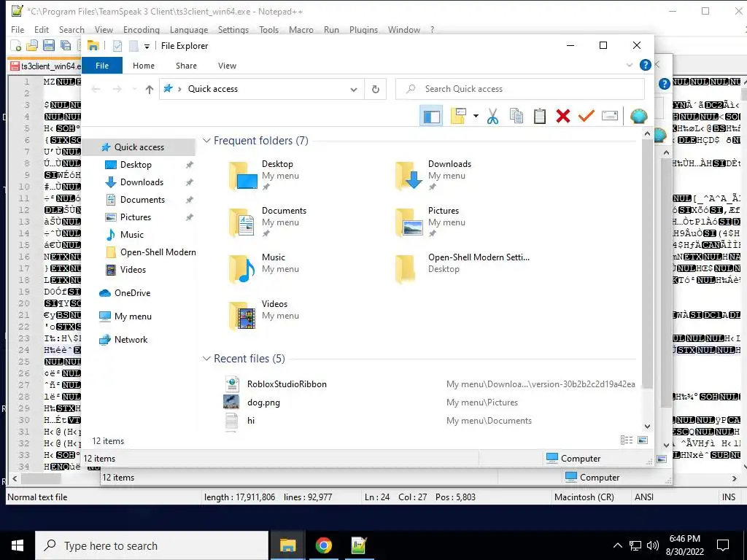The image size is (747, 560).
Task: Click the Open file icon in Notepad++ toolbar
Action: [32, 46]
